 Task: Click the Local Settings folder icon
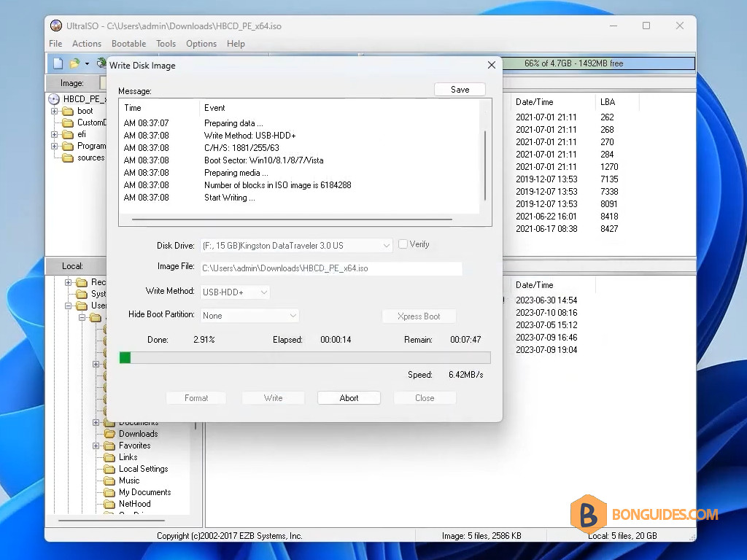(x=110, y=469)
